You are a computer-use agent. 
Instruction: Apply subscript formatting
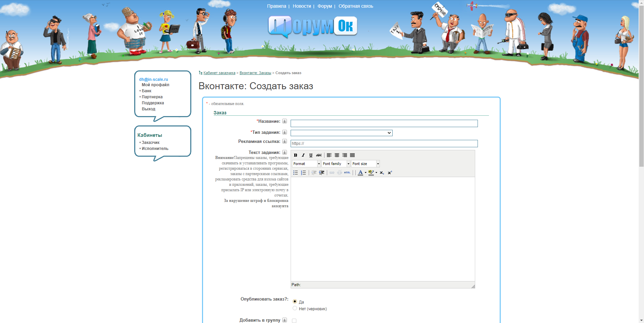[382, 173]
